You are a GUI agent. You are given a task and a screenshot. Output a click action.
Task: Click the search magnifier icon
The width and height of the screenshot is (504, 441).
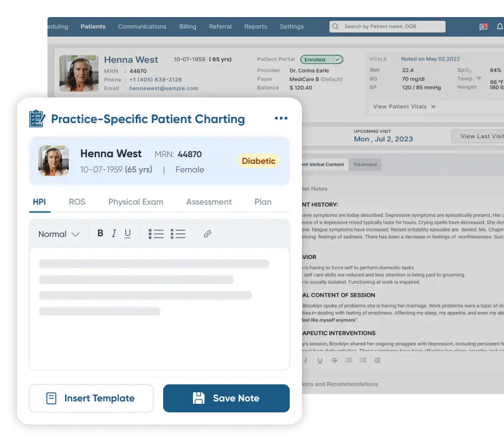[335, 26]
